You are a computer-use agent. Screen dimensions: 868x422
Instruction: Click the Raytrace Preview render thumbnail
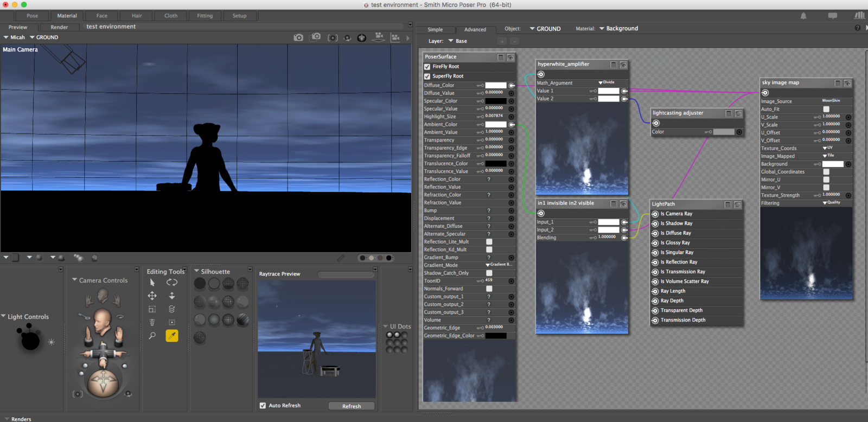pyautogui.click(x=317, y=339)
